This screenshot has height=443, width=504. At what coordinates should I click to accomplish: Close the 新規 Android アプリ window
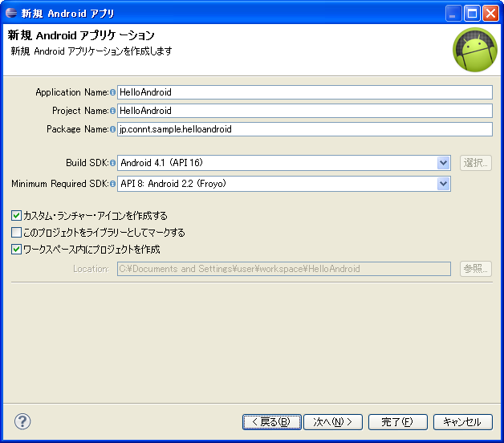click(491, 13)
